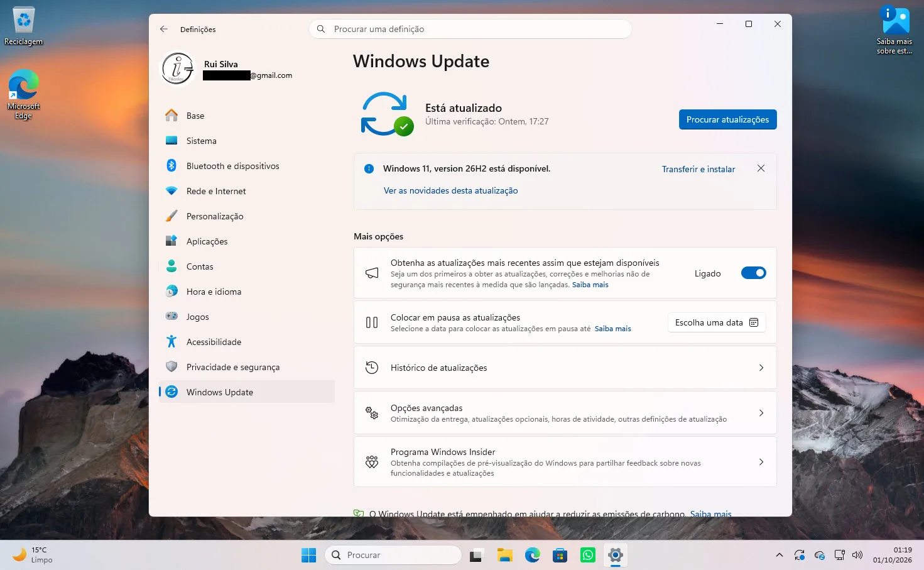Screen dimensions: 924x570
Task: Click the pause icon for 'Colocar em pausa'
Action: [372, 322]
